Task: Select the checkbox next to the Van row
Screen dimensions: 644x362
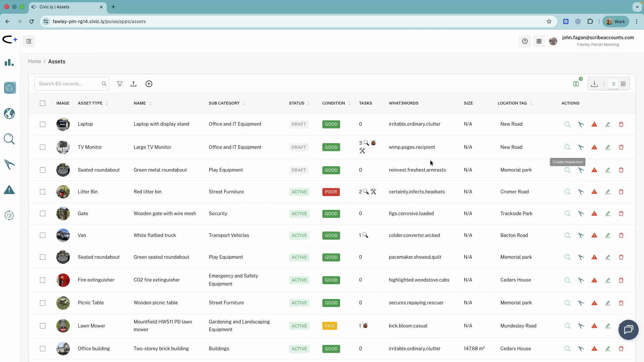Action: click(43, 235)
